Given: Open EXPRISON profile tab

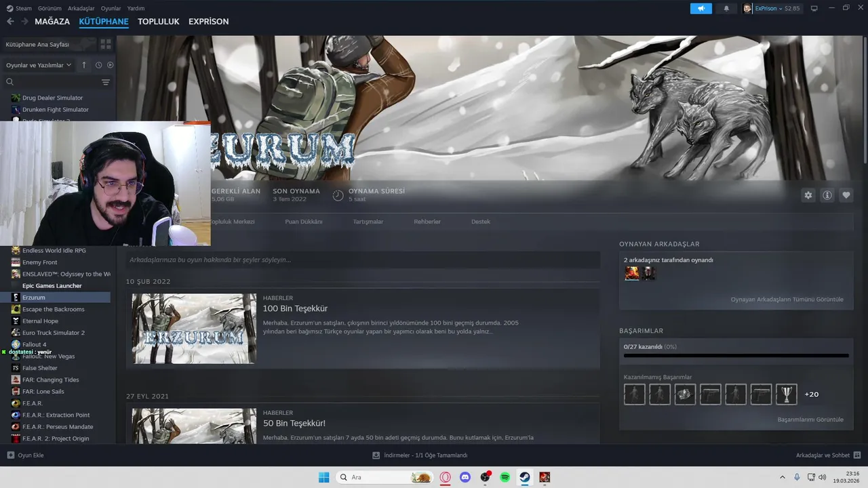Looking at the screenshot, I should 209,22.
